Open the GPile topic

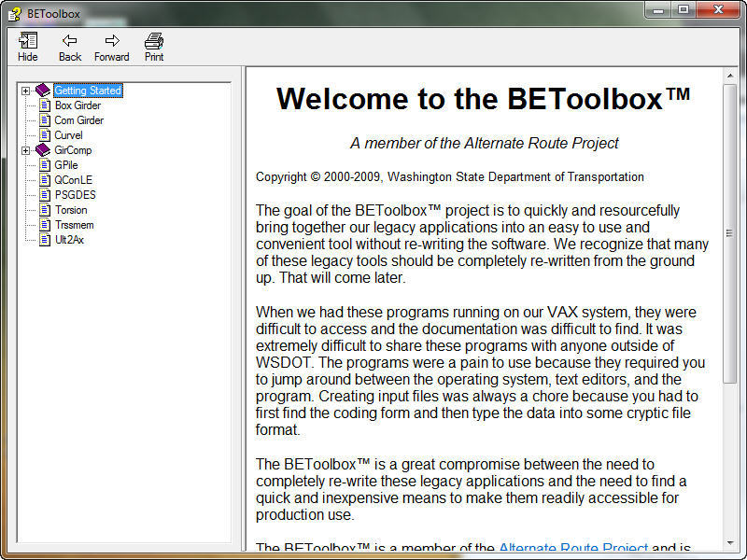pyautogui.click(x=66, y=165)
